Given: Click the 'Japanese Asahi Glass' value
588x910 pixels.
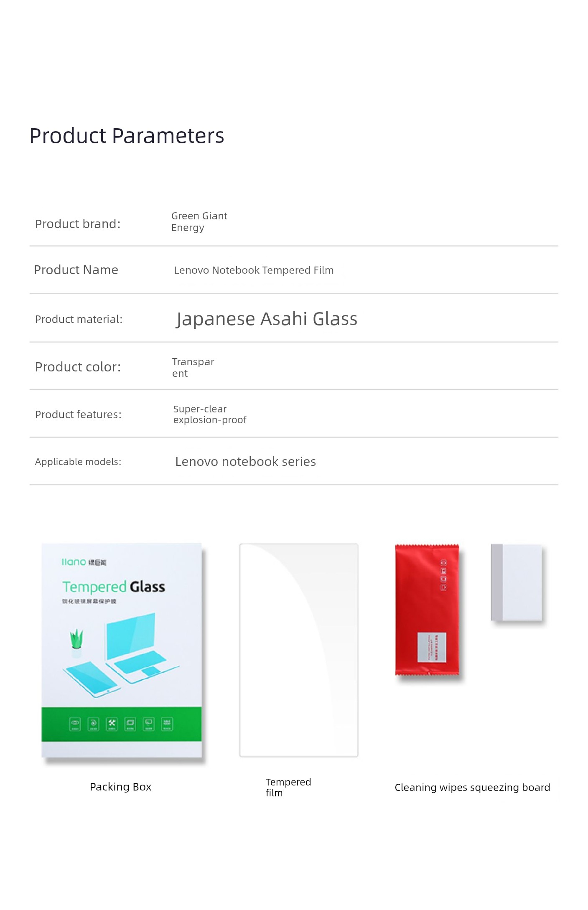Looking at the screenshot, I should pyautogui.click(x=267, y=319).
